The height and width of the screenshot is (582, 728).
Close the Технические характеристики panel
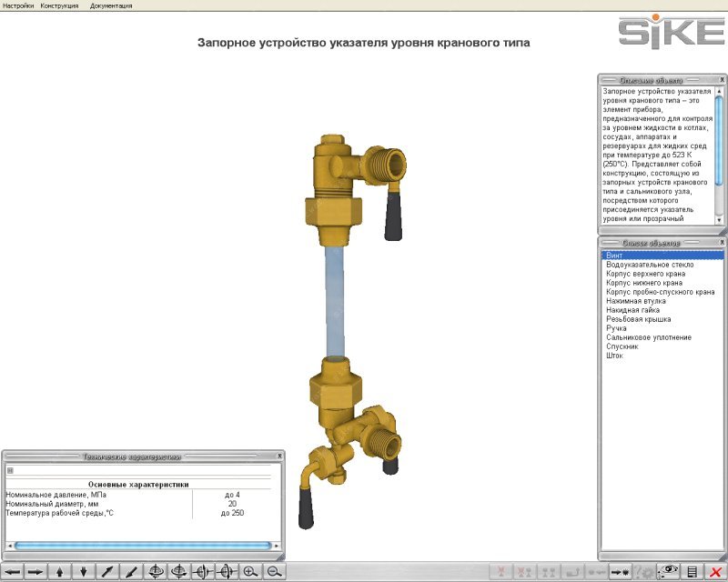[279, 457]
